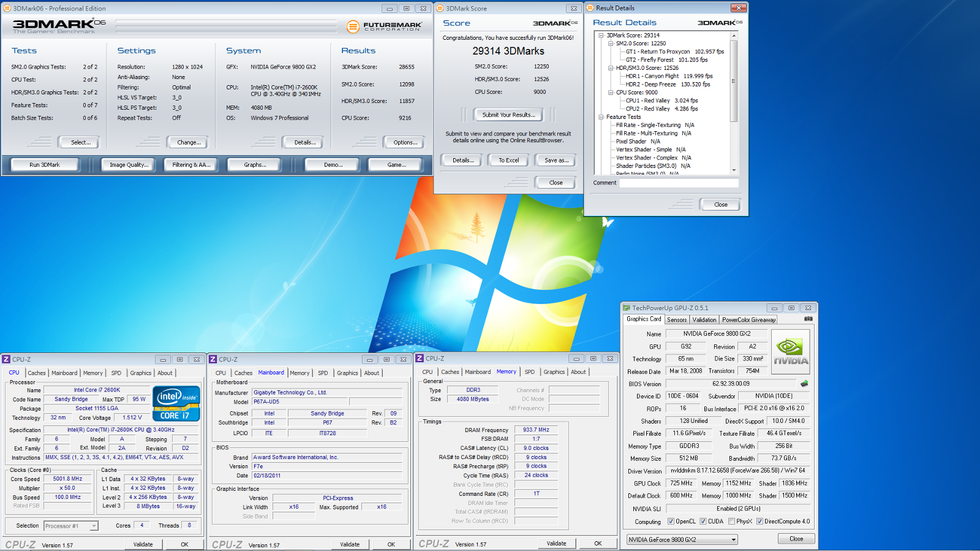Collapse the SM2.0 Score: 12250 node
This screenshot has height=551, width=980.
[611, 44]
